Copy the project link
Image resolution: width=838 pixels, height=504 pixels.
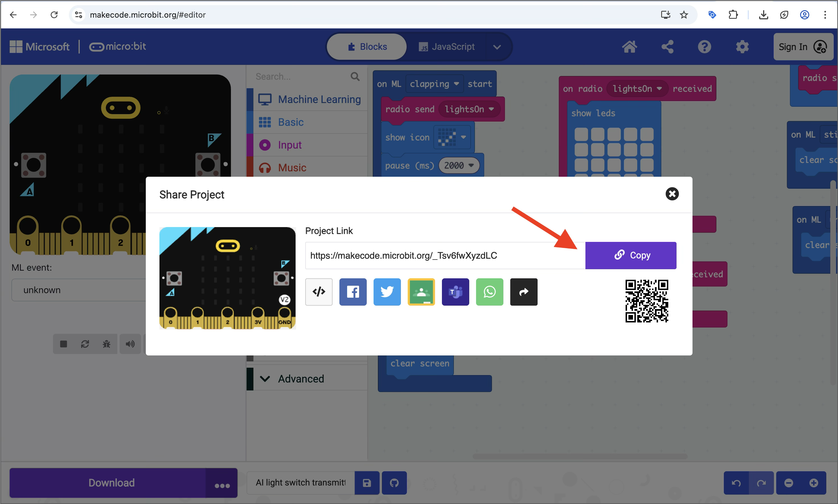click(x=630, y=255)
